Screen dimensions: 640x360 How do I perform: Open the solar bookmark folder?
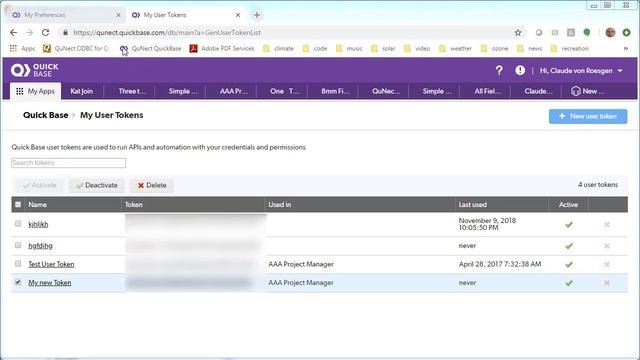point(383,48)
